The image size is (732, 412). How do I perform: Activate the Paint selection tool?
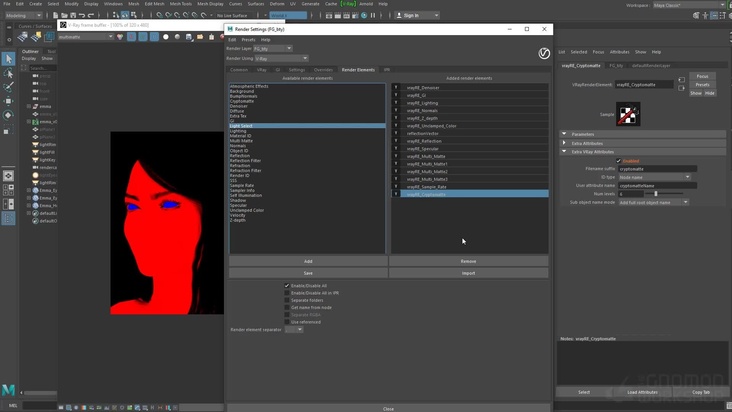[x=8, y=87]
